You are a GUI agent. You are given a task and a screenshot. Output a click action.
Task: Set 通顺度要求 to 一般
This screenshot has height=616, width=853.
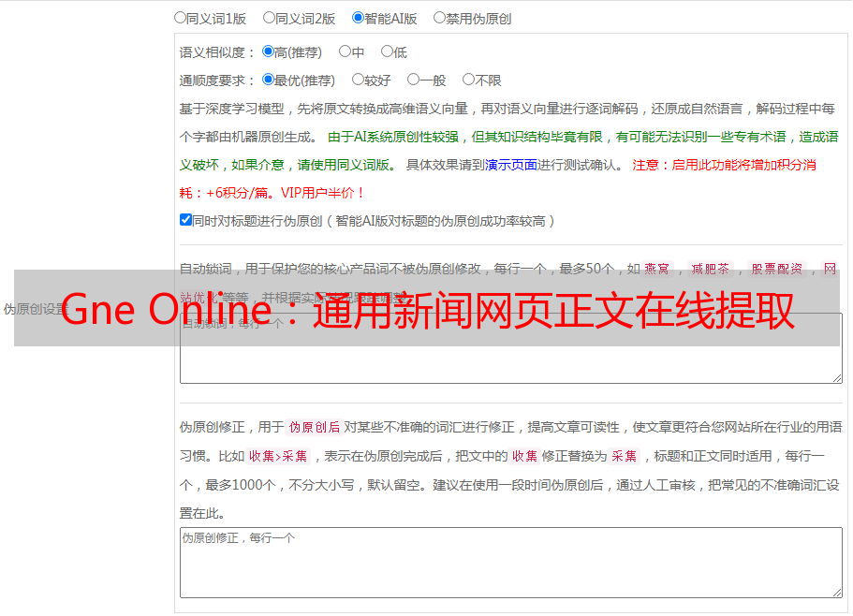point(413,81)
